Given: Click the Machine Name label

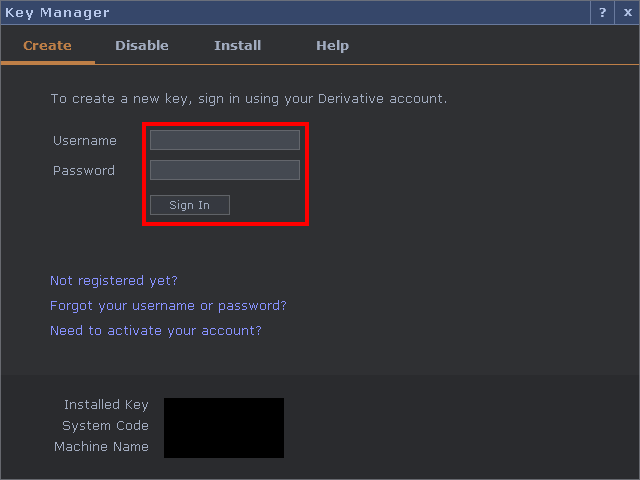Looking at the screenshot, I should coord(101,447).
